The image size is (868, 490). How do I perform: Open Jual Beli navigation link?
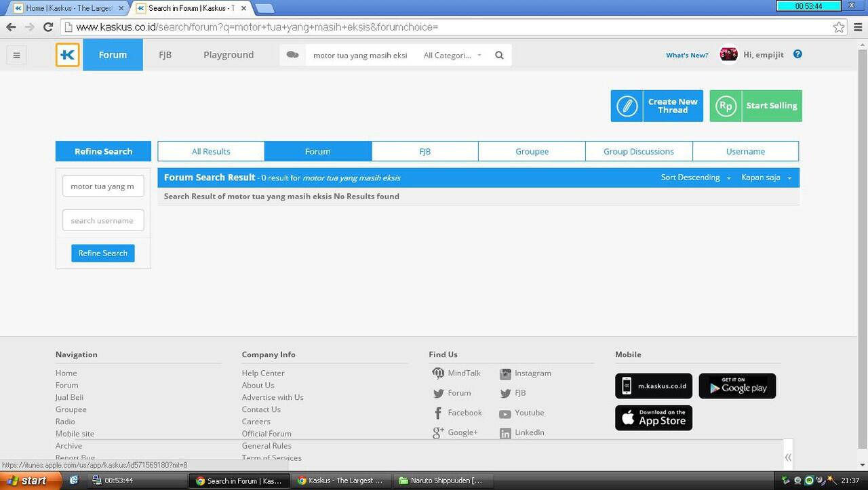click(x=69, y=397)
